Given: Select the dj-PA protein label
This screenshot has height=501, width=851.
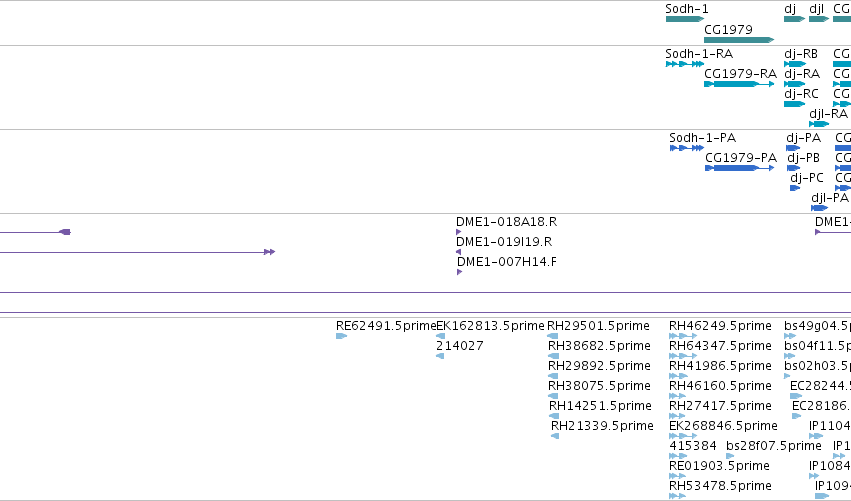Looking at the screenshot, I should (x=803, y=138).
